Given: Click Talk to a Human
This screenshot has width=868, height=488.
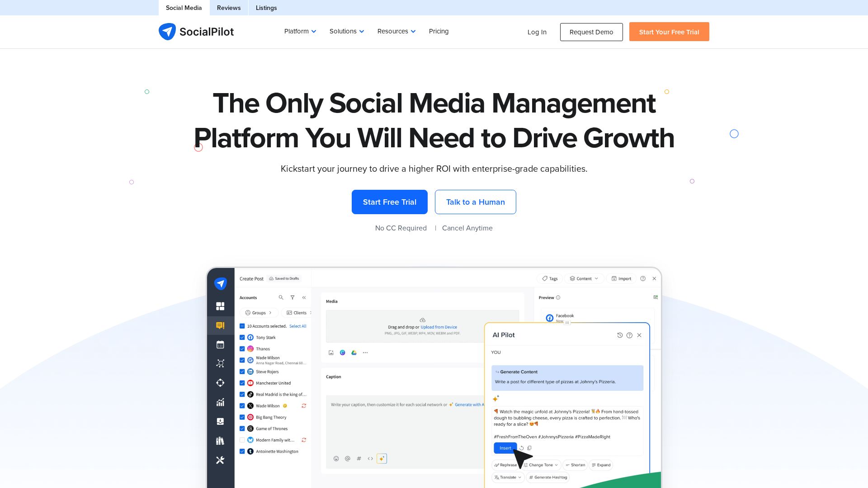Looking at the screenshot, I should click(x=476, y=202).
